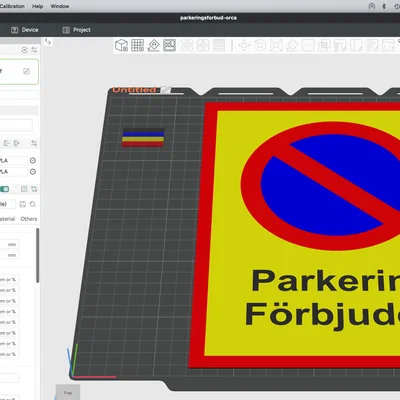Click the settings panel vertical scrollbar
Screen dimensions: 400x400
38,256
